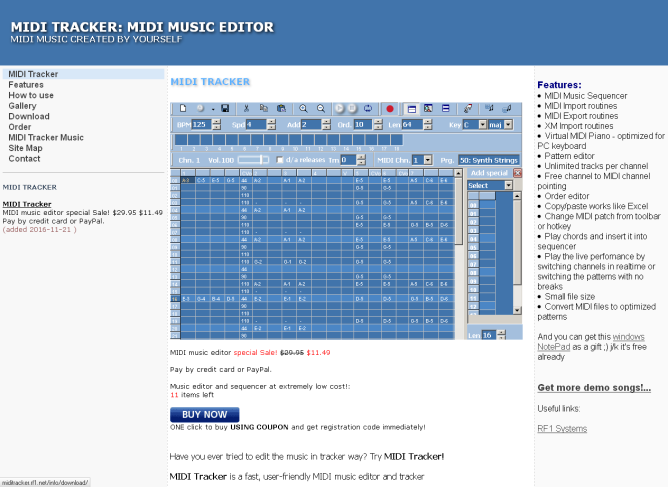Click the Prg. 50: Synth Strings field
The height and width of the screenshot is (487, 668).
tap(489, 160)
